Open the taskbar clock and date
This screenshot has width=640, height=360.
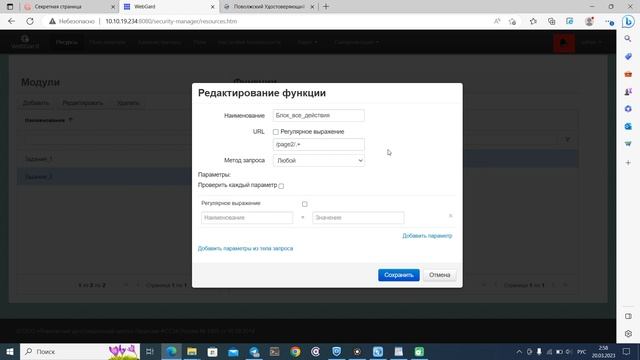[603, 351]
